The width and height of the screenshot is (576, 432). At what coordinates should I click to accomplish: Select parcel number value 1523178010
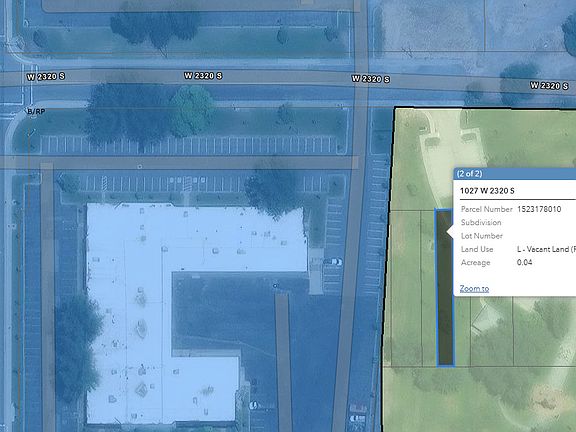point(539,209)
